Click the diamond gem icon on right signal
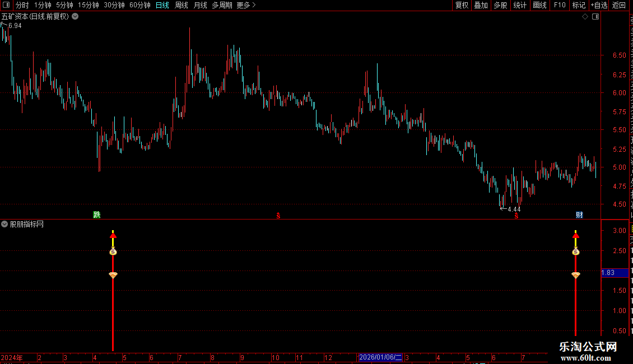633x364 pixels. [x=576, y=275]
